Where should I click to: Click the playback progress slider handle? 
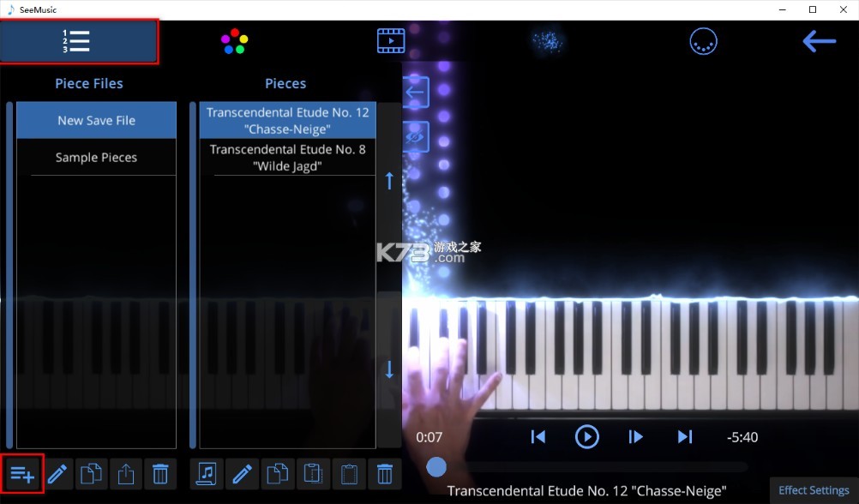436,466
